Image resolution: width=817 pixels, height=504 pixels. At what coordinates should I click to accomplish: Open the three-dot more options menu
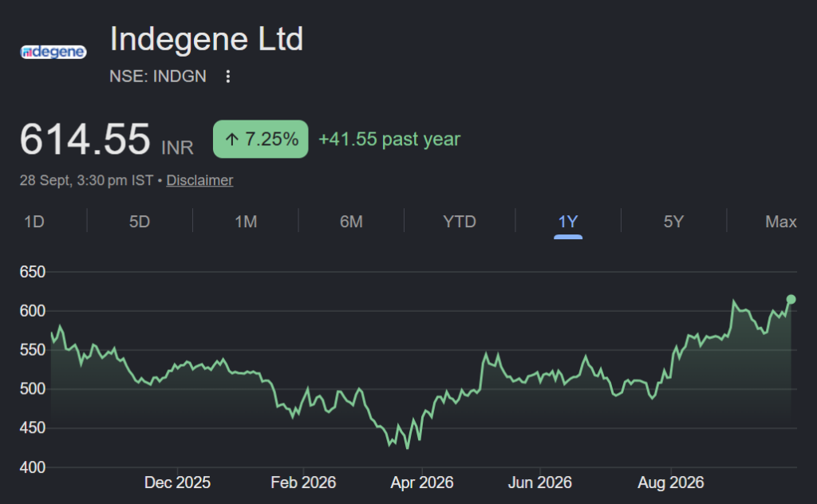(227, 77)
